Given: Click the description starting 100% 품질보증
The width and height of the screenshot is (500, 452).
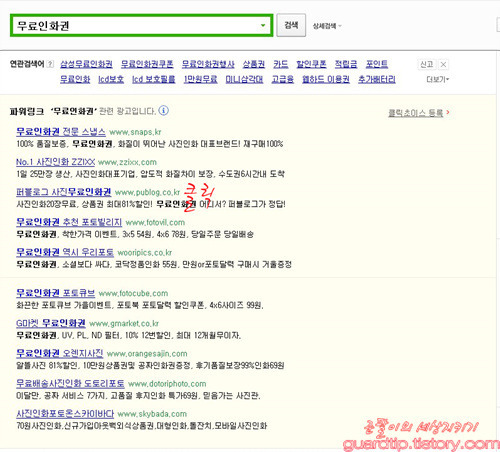Looking at the screenshot, I should (x=150, y=144).
